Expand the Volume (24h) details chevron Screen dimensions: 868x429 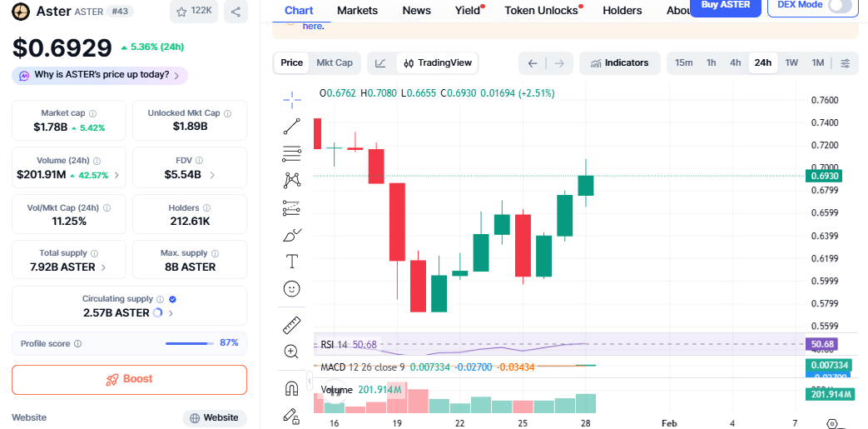pyautogui.click(x=117, y=176)
